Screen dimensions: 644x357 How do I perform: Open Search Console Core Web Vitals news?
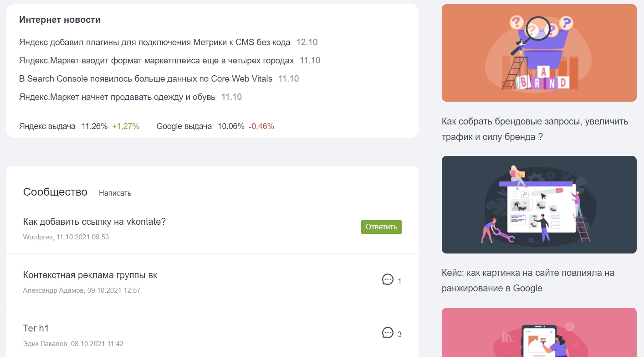[x=145, y=79]
